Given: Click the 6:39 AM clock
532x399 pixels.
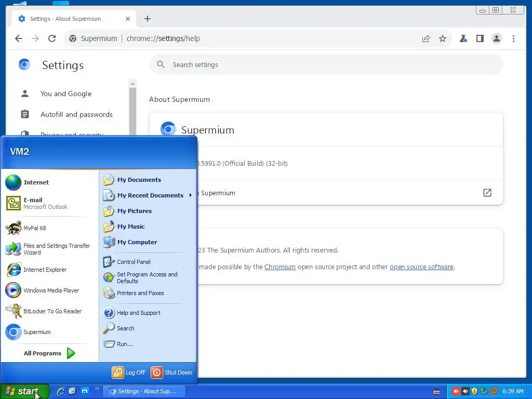Looking at the screenshot, I should [513, 392].
